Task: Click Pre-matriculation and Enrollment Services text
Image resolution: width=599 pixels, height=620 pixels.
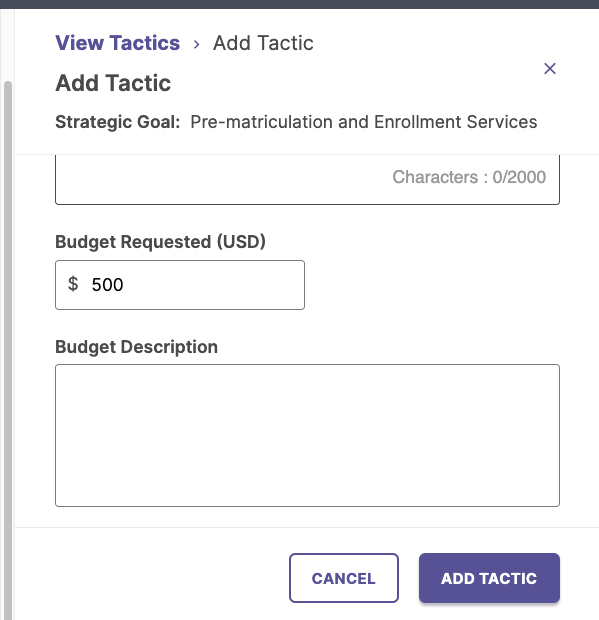Action: pos(363,122)
